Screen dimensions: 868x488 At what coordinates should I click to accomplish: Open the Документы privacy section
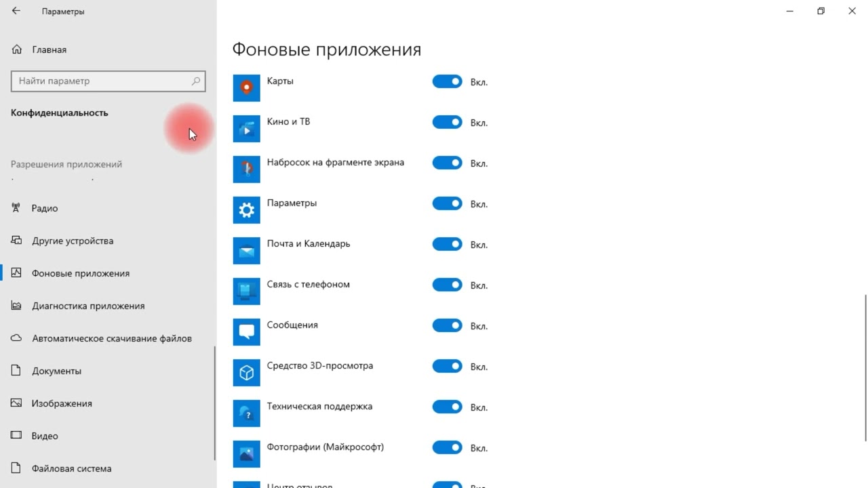pos(108,371)
